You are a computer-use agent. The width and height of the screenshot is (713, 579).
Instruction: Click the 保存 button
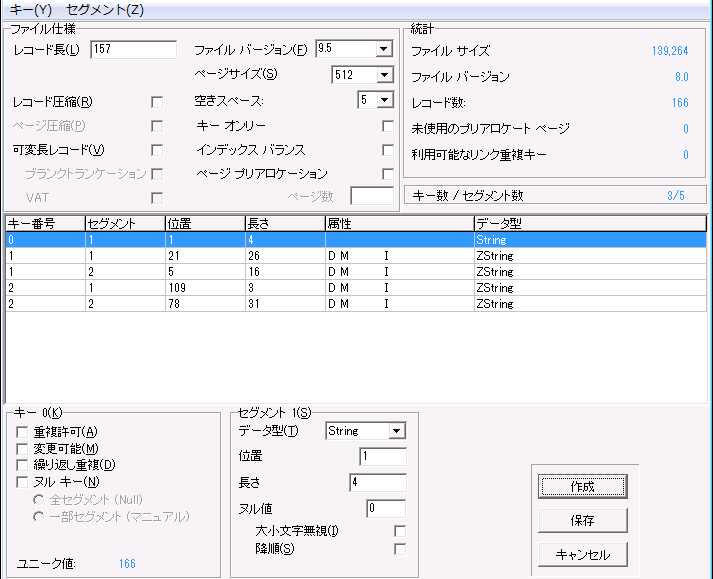[x=582, y=520]
